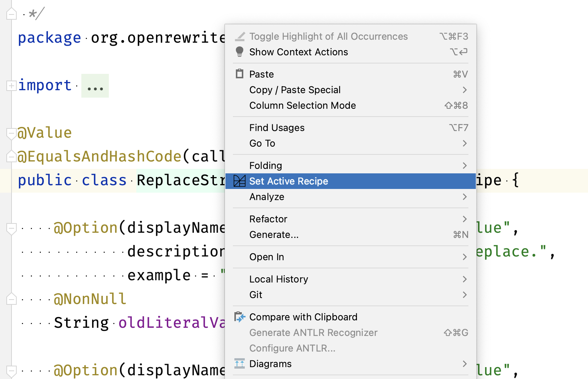Open the Folding submenu
This screenshot has height=379, width=588.
click(x=351, y=166)
